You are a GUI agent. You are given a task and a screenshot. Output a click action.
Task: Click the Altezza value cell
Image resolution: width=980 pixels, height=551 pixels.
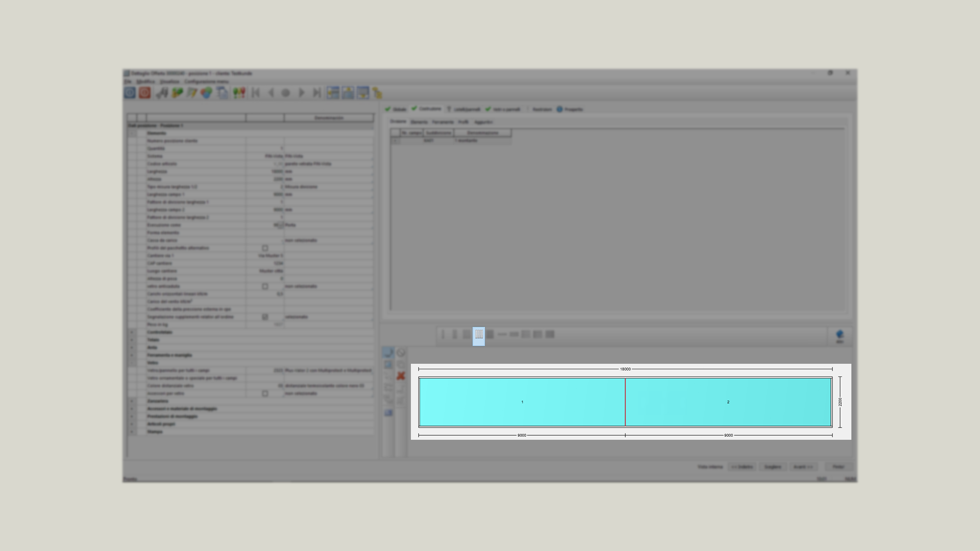(265, 179)
